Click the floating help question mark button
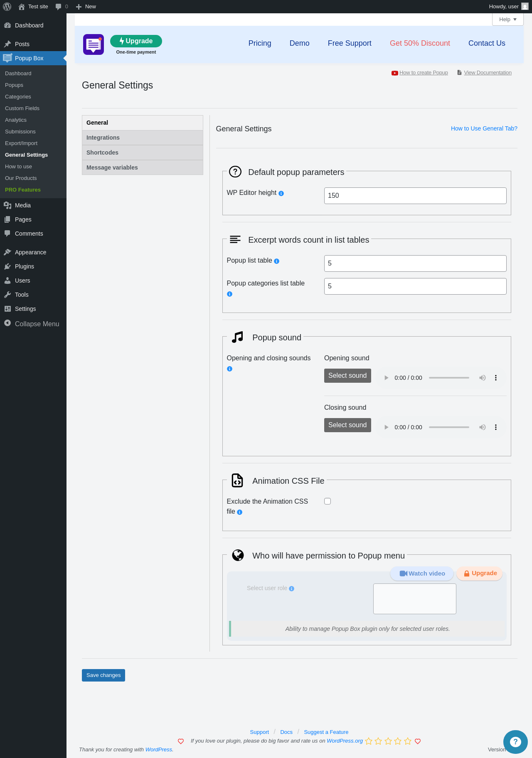This screenshot has height=758, width=532. click(x=515, y=742)
